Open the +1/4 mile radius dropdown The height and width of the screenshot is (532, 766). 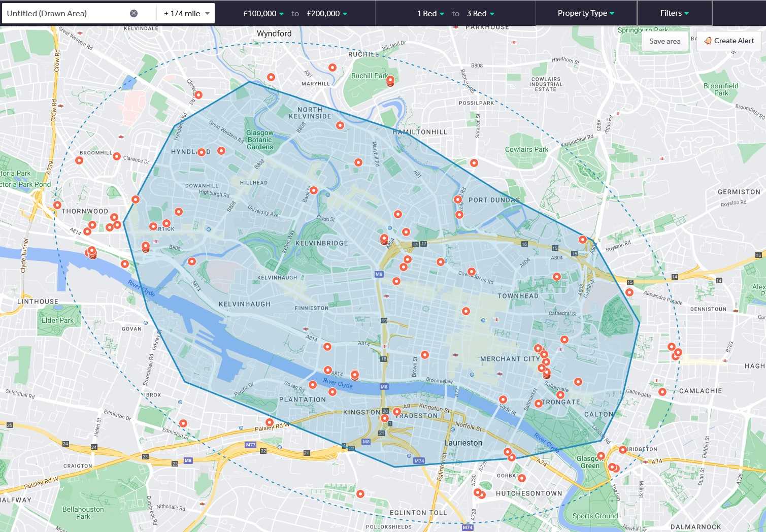tap(186, 14)
